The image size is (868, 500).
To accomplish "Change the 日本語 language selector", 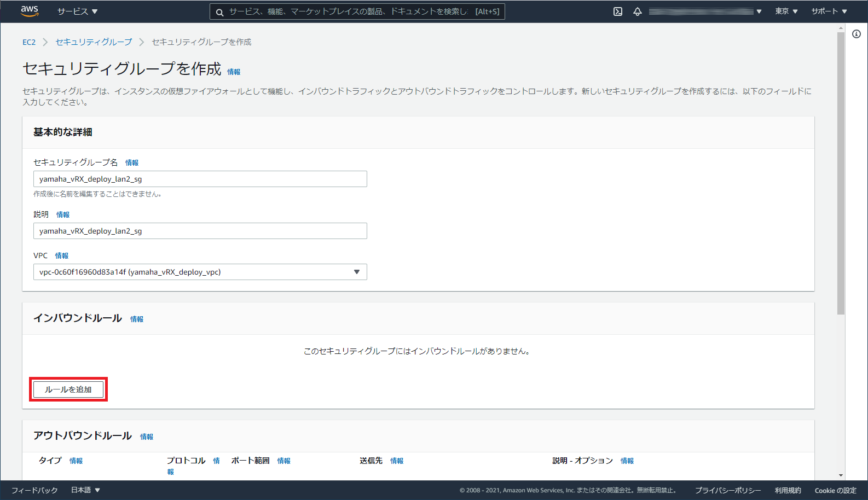I will [x=85, y=490].
